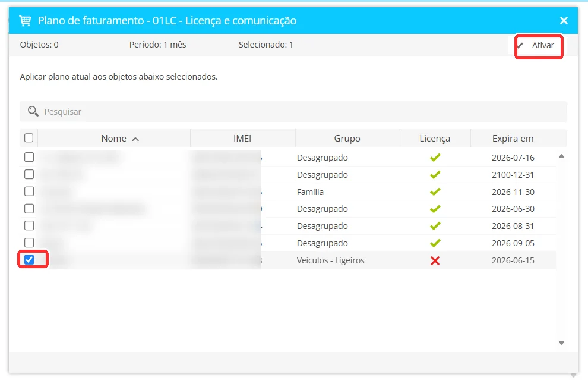Screen dimensions: 588x380
Task: Click the 2100-12-31 expiry date
Action: tap(513, 175)
